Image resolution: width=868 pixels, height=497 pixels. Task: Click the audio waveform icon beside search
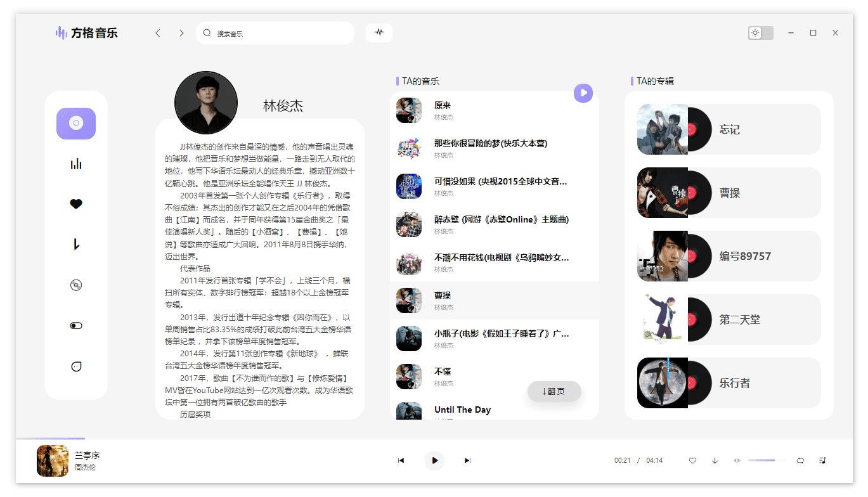(379, 33)
